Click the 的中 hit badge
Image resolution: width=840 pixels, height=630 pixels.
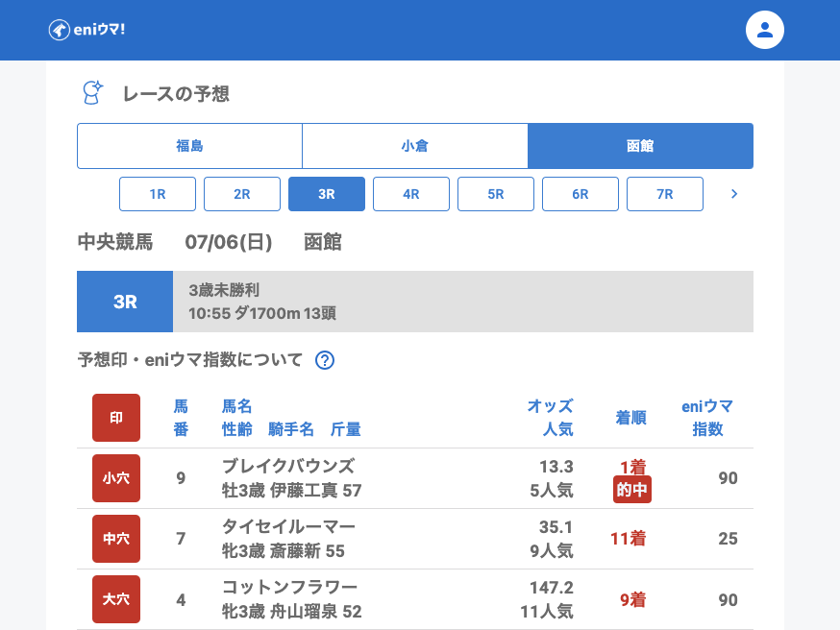coord(632,490)
